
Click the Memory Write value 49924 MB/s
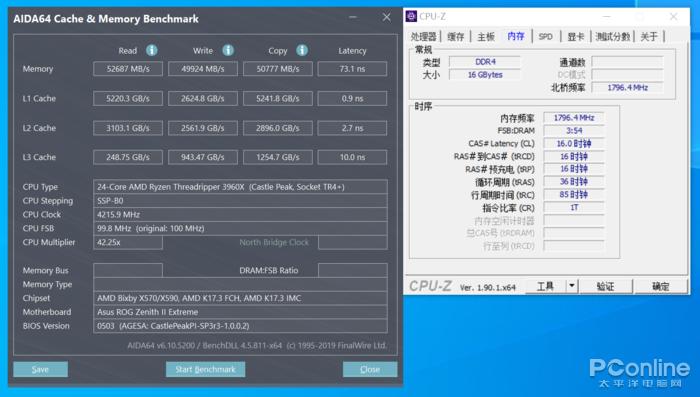(x=203, y=69)
